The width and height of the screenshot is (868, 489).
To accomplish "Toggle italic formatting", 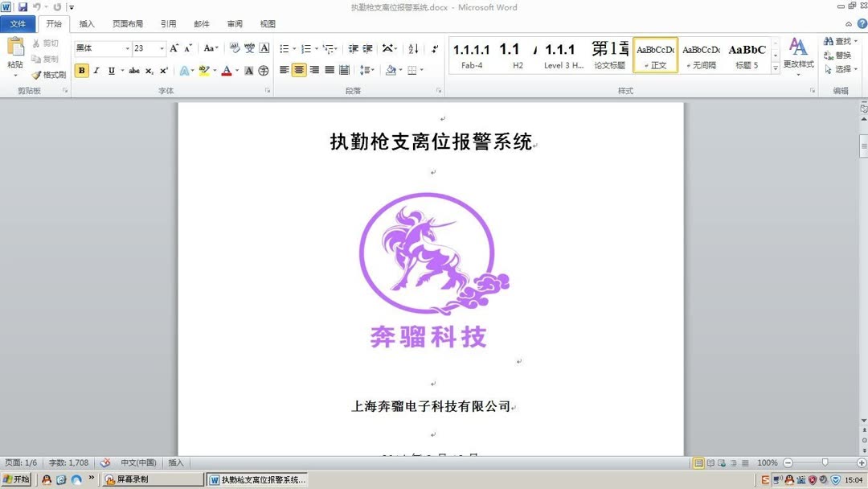I will click(x=95, y=71).
